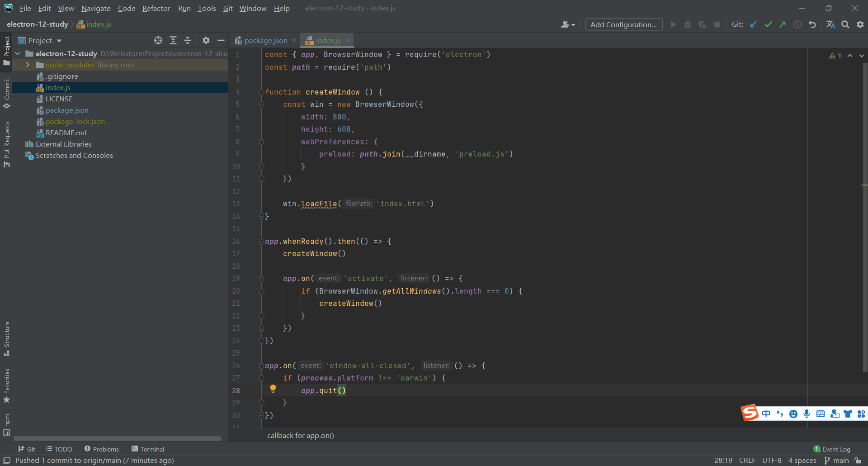Toggle the Project side tool window tab
Viewport: 868px width, 466px height.
[x=7, y=50]
